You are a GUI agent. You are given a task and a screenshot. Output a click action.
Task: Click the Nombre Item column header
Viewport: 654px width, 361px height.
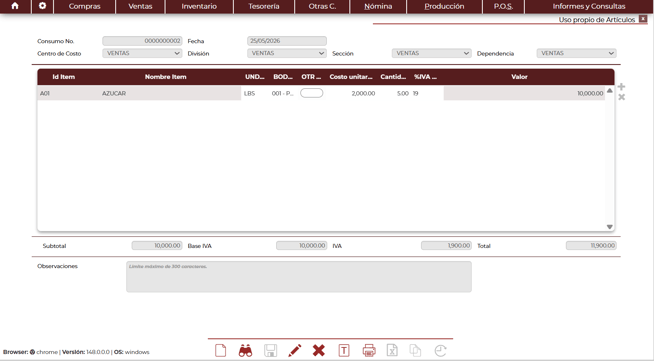pyautogui.click(x=166, y=77)
